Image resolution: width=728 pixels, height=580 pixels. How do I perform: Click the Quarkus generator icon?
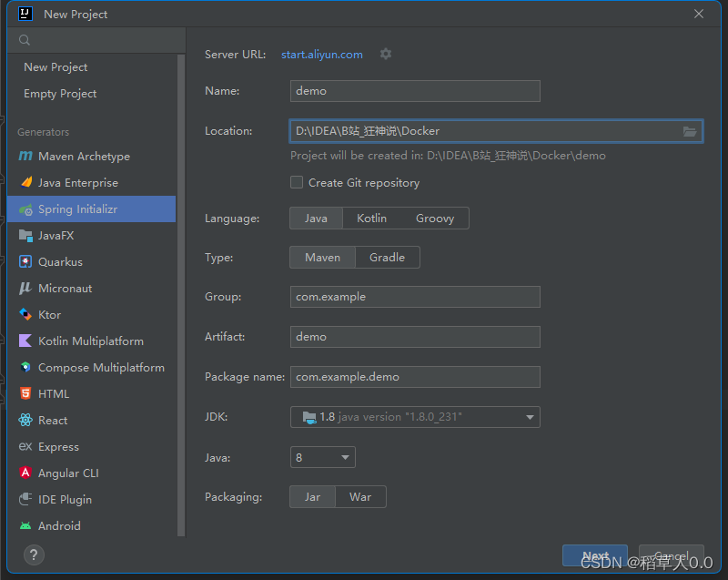25,262
